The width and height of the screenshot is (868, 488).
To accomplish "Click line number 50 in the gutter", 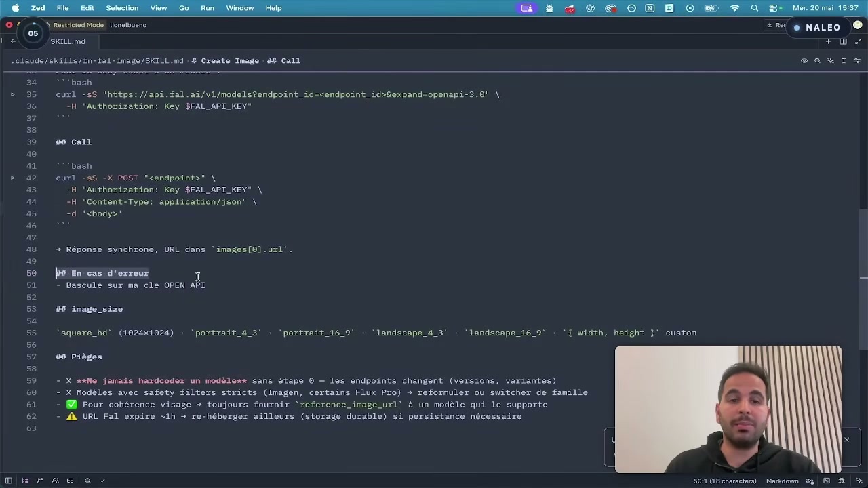I will click(x=32, y=273).
